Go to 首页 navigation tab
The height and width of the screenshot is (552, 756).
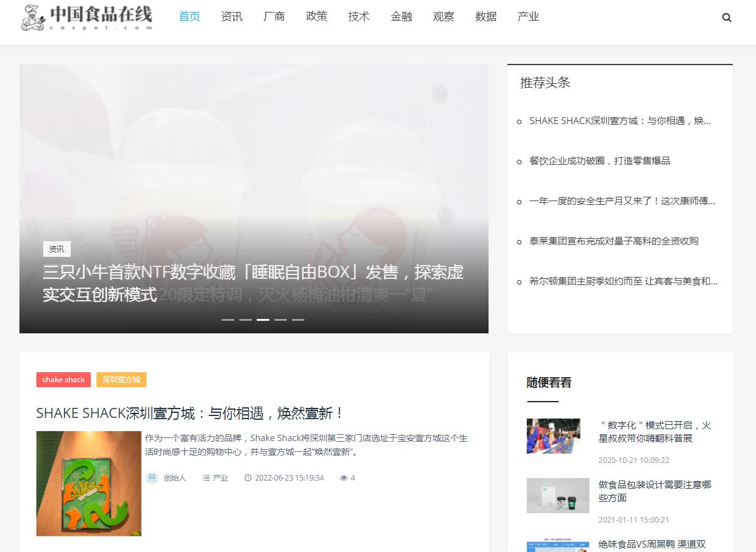coord(190,16)
